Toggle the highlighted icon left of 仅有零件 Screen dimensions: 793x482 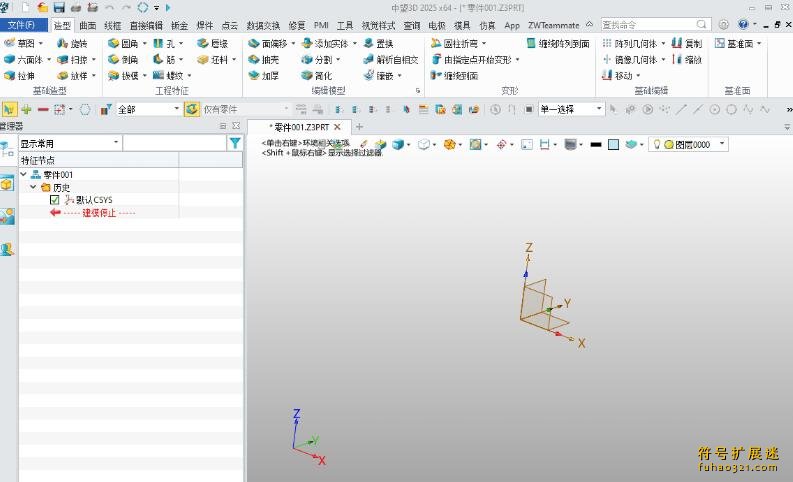(192, 109)
